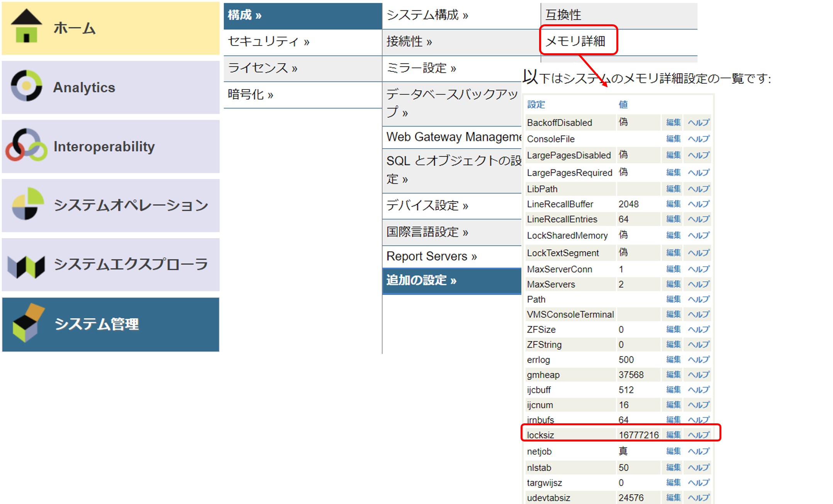The width and height of the screenshot is (833, 504).
Task: Click the Home house icon
Action: coord(26,26)
